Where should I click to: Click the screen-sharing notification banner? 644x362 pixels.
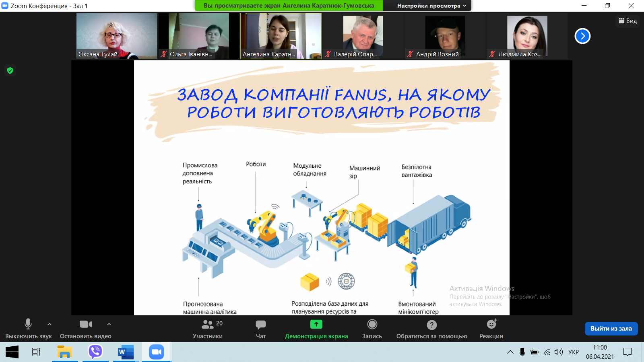coord(289,6)
